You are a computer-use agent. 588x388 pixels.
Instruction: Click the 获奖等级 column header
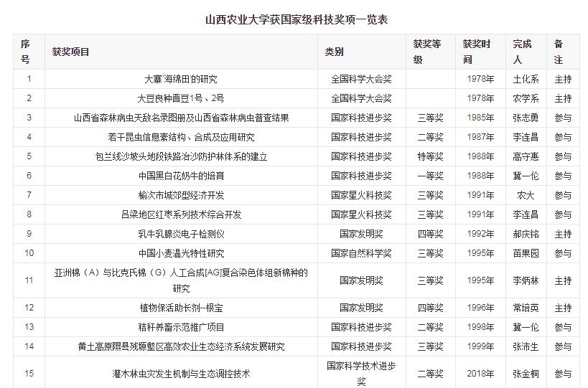[427, 52]
